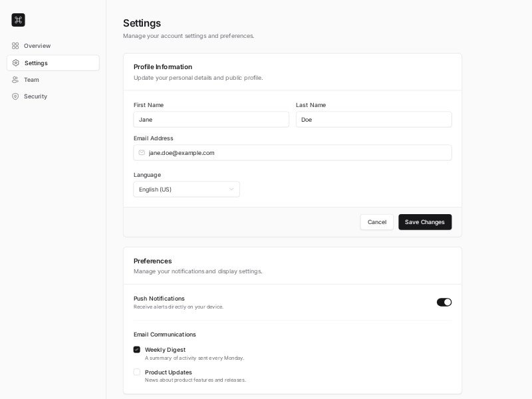Click the Security shield icon in sidebar
Screen dimensions: 532x399
(15, 96)
